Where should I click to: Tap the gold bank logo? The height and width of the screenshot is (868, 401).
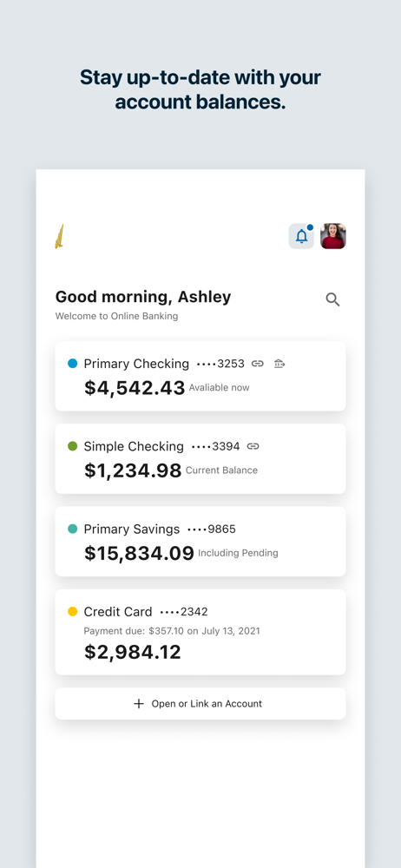[x=59, y=236]
